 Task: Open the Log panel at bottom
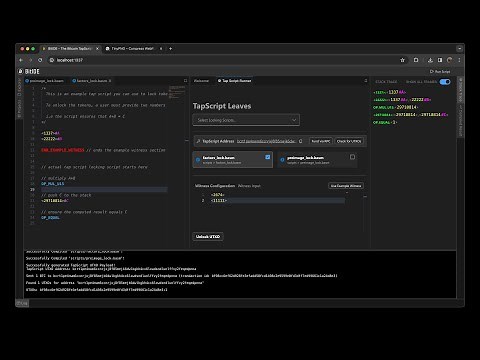click(x=22, y=303)
